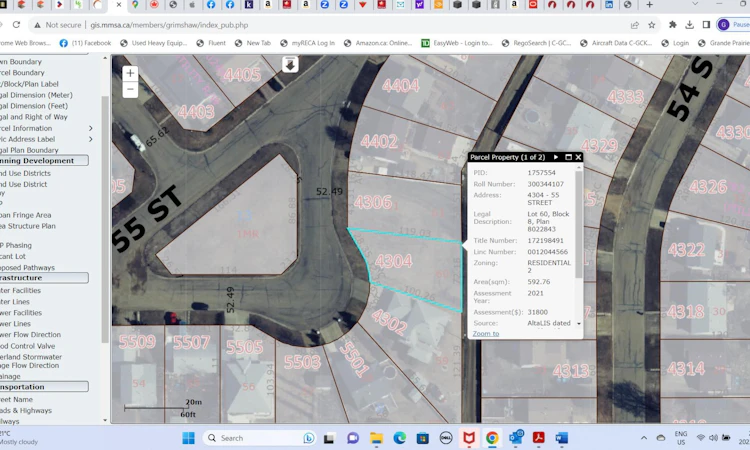Reload the page with the refresh icon
750x450 pixels.
(16, 25)
